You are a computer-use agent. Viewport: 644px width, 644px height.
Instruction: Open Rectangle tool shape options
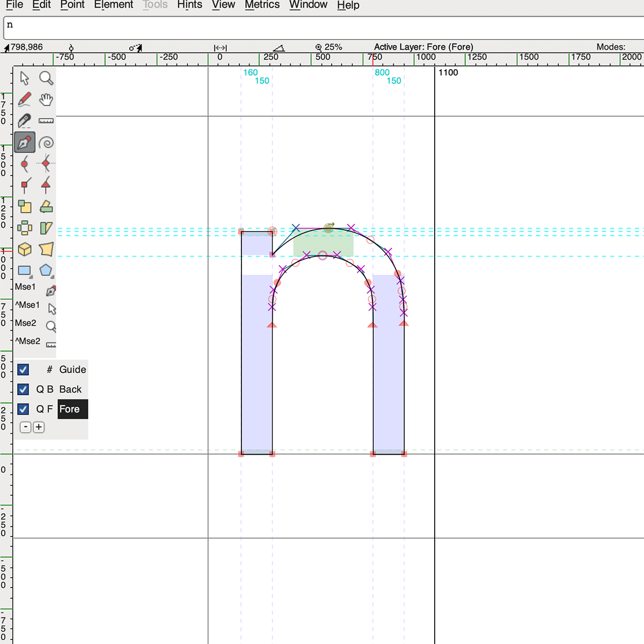pyautogui.click(x=25, y=271)
